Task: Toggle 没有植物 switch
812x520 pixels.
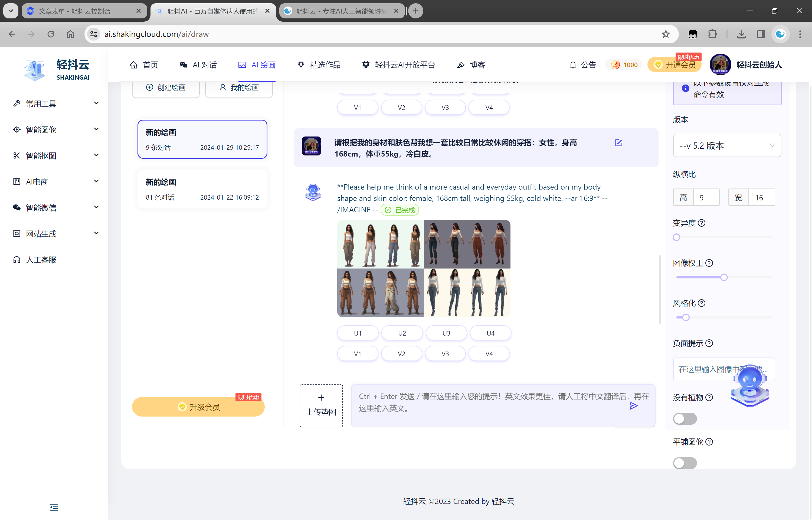Action: (x=685, y=418)
